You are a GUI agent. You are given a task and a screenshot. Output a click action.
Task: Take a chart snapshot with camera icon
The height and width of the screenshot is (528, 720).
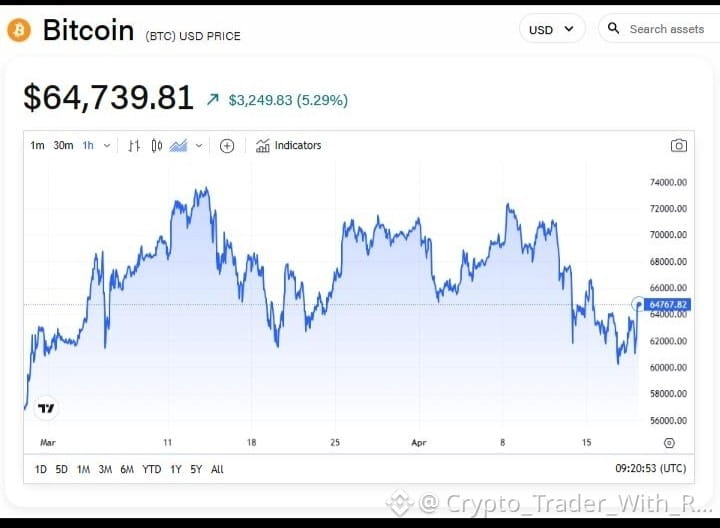click(x=679, y=146)
